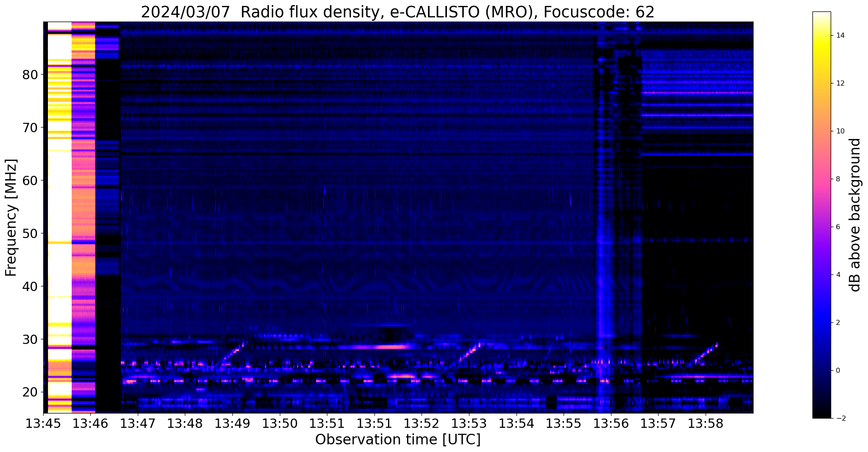Click the 50 MHz frequency tick label
The image size is (868, 452).
coord(30,233)
